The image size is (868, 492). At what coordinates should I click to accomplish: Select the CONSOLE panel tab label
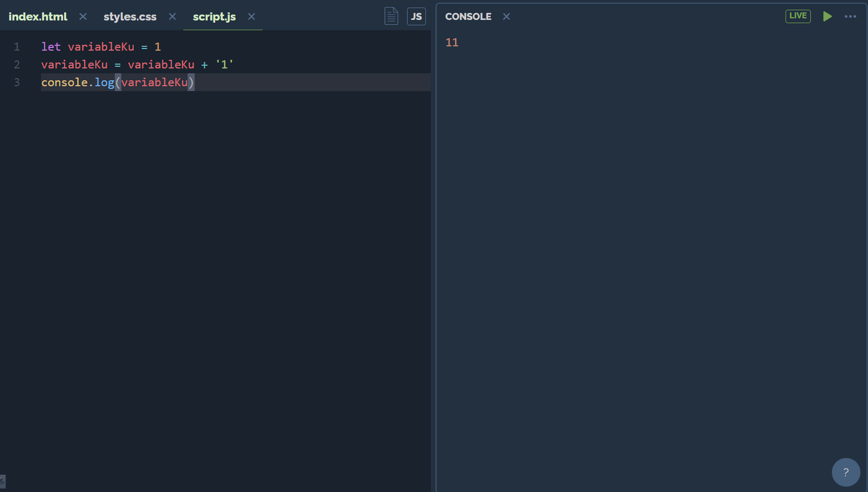468,16
